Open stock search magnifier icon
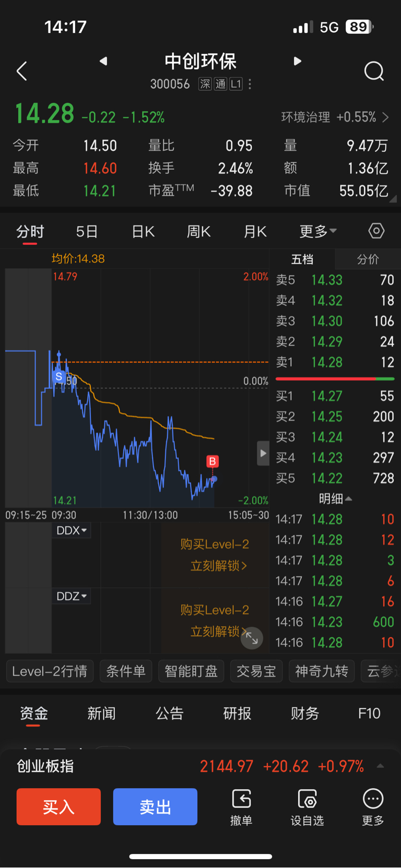Viewport: 401px width, 868px height. [374, 71]
